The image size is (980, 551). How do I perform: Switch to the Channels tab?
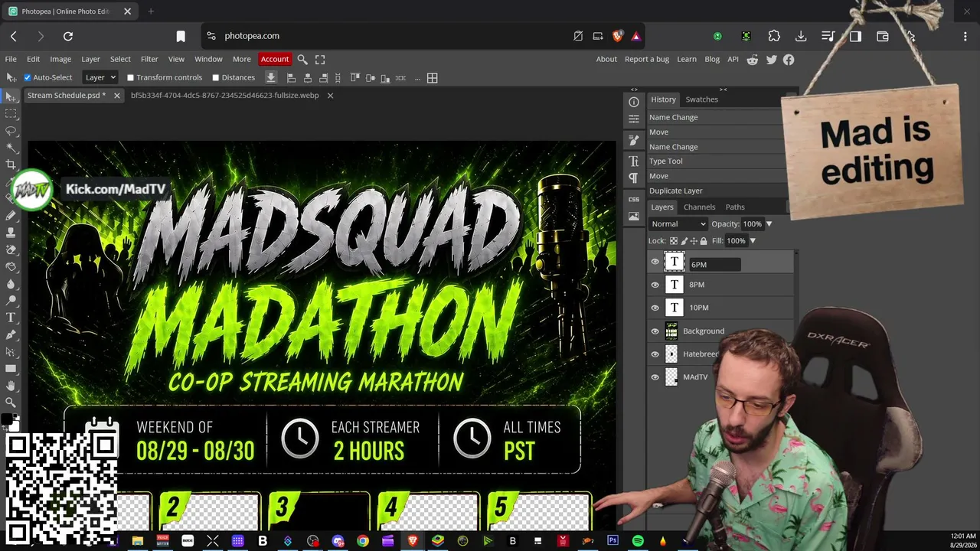coord(699,207)
